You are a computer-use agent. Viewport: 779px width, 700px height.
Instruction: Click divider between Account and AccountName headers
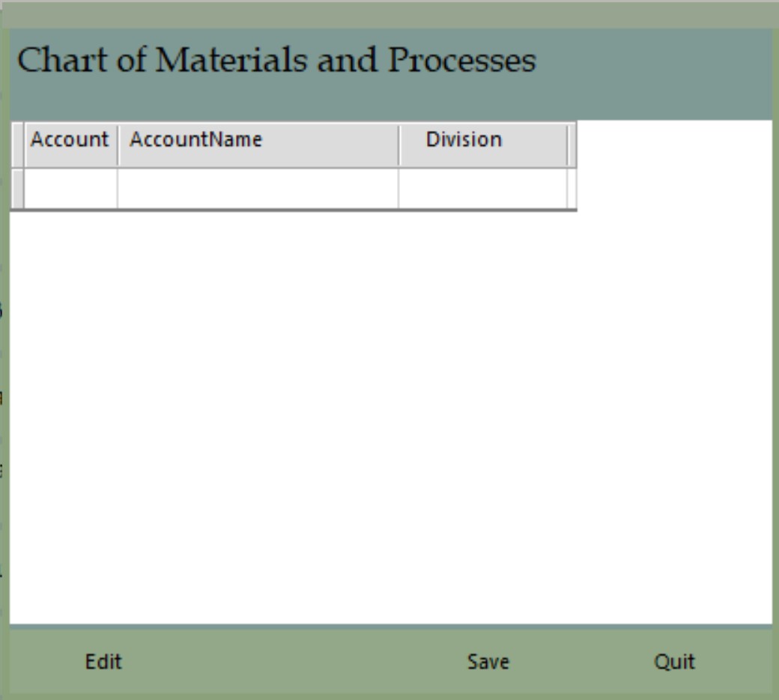click(x=118, y=142)
